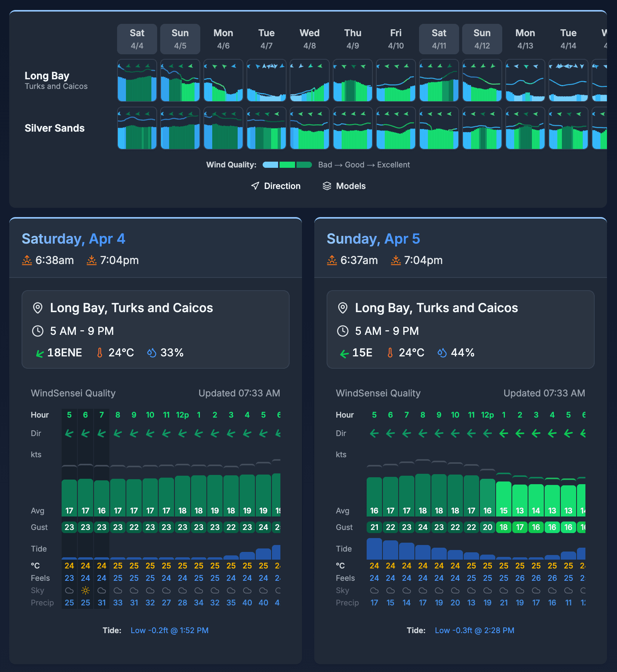Open the Thu 4/9 forecast details

tap(352, 38)
